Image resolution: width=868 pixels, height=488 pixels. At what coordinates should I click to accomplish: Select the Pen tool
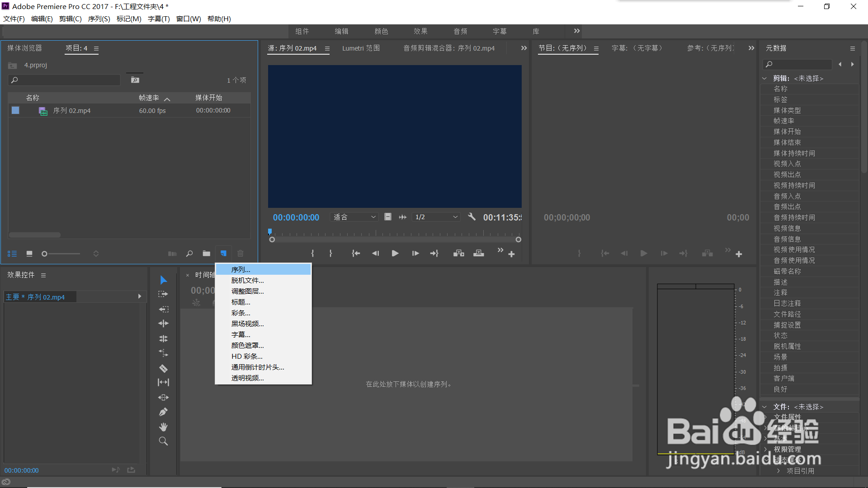(163, 412)
